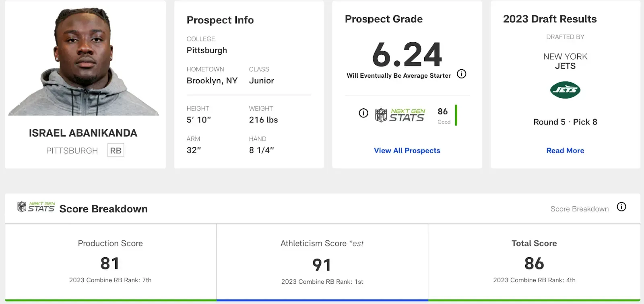Image resolution: width=644 pixels, height=304 pixels.
Task: Follow the Read More link
Action: pos(565,151)
